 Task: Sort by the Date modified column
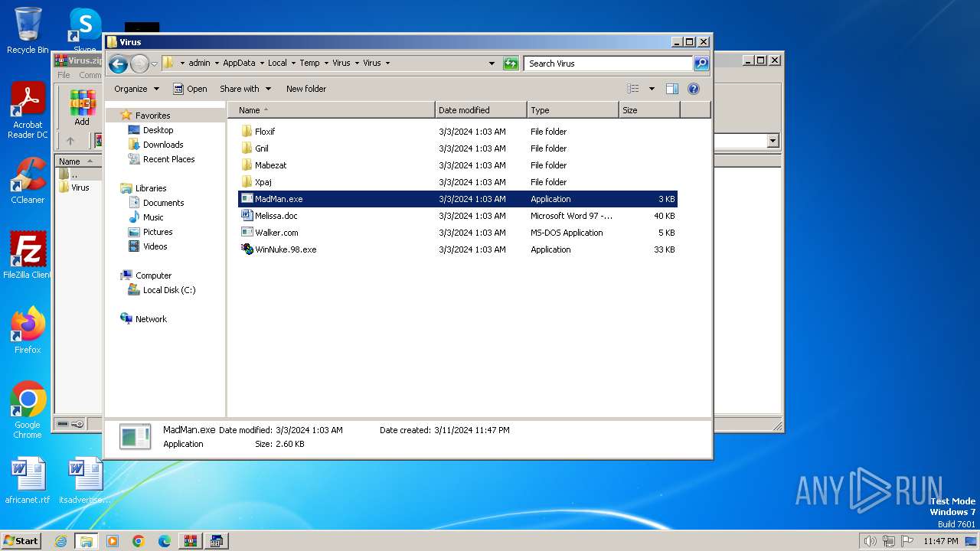point(481,110)
